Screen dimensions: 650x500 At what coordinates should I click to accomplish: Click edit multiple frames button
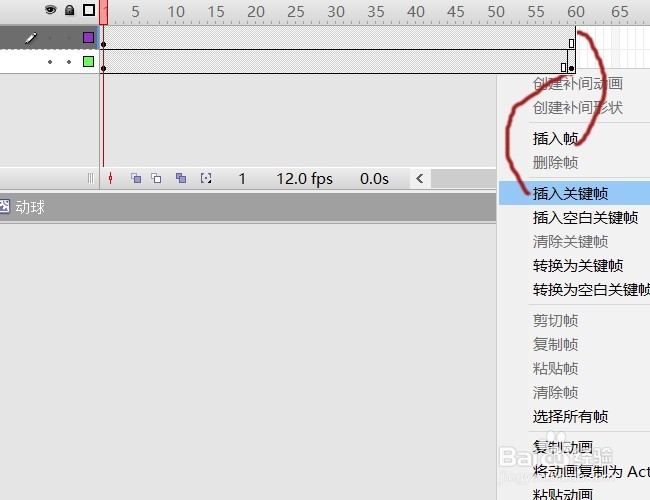tap(181, 178)
